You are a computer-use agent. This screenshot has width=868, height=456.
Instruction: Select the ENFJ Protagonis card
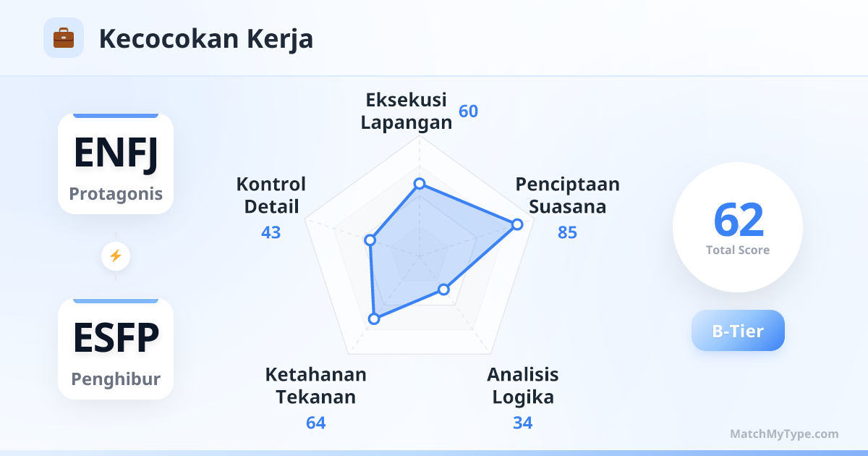pyautogui.click(x=116, y=164)
